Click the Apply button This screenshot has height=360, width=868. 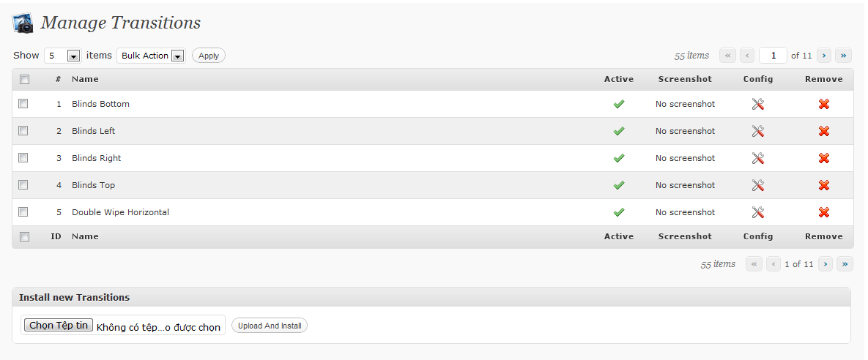point(209,56)
